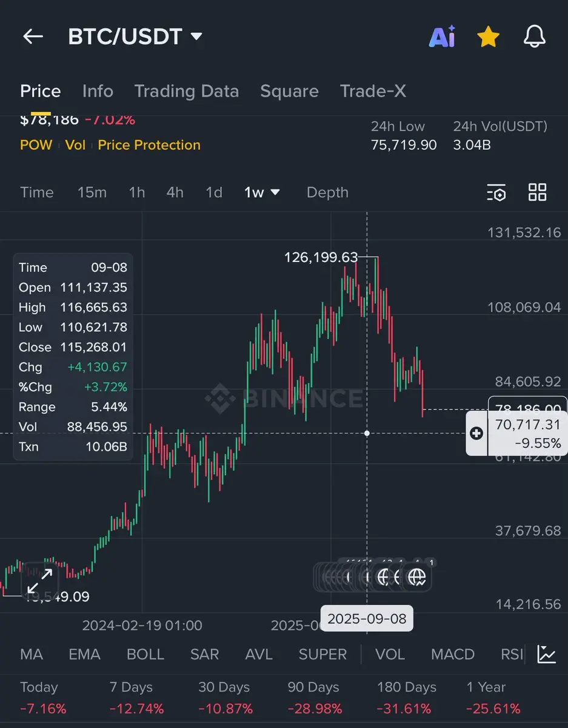
Task: Toggle the BOLL indicator
Action: [145, 655]
